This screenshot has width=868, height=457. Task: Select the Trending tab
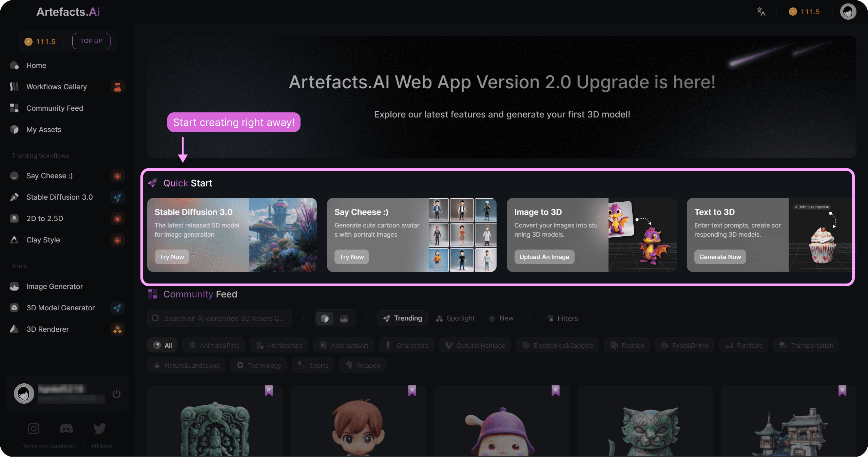402,318
